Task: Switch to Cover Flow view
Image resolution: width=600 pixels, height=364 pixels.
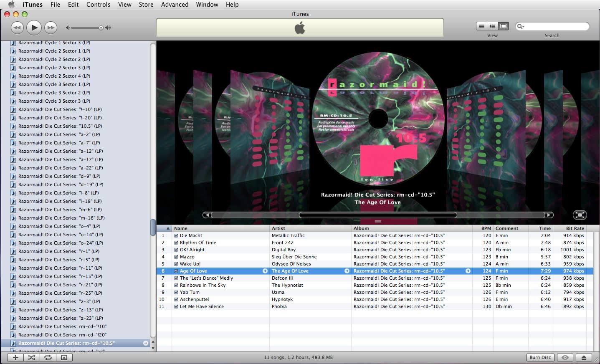Action: (x=504, y=26)
